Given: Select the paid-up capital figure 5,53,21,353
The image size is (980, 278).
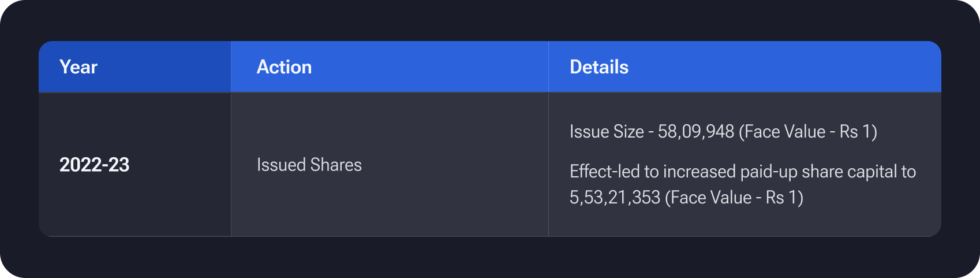Looking at the screenshot, I should coord(615,198).
